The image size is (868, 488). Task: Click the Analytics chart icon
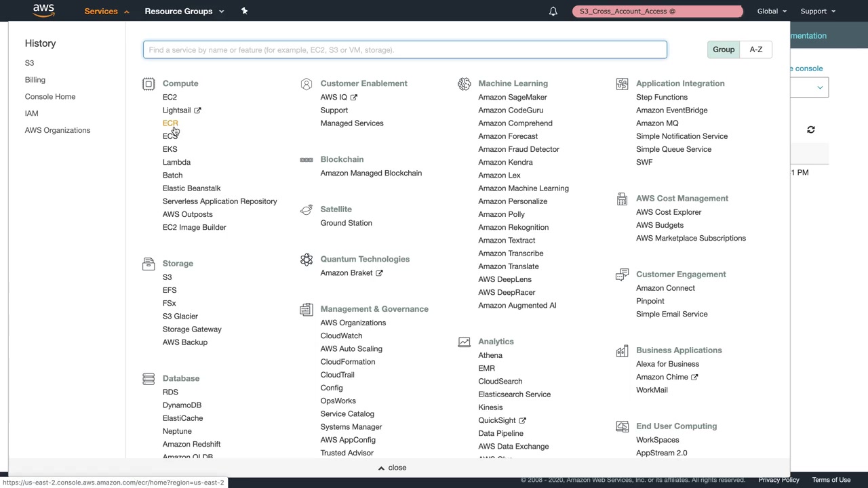click(464, 342)
